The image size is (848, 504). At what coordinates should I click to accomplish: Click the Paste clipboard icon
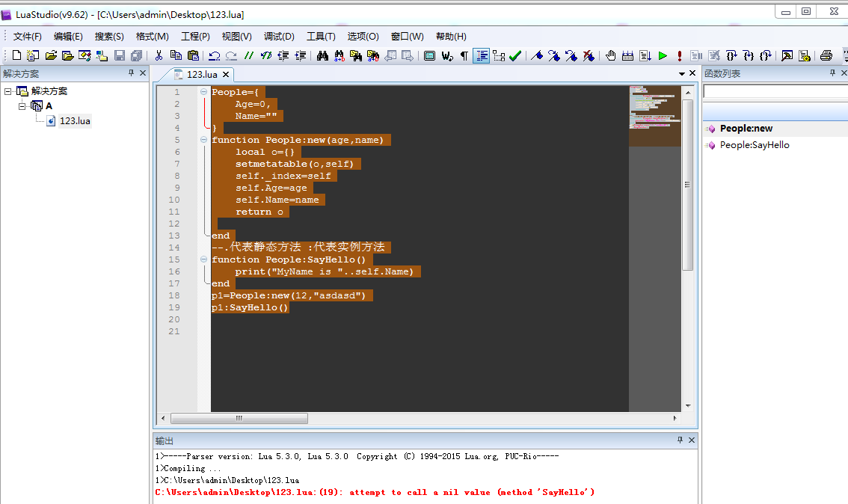[x=193, y=55]
